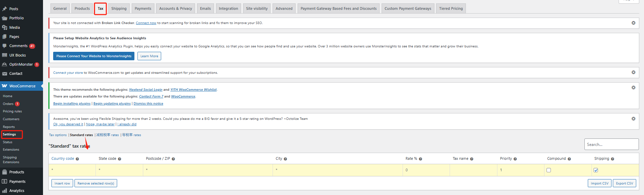This screenshot has height=195, width=644.
Task: Show help tooltip for City column
Action: (285, 159)
